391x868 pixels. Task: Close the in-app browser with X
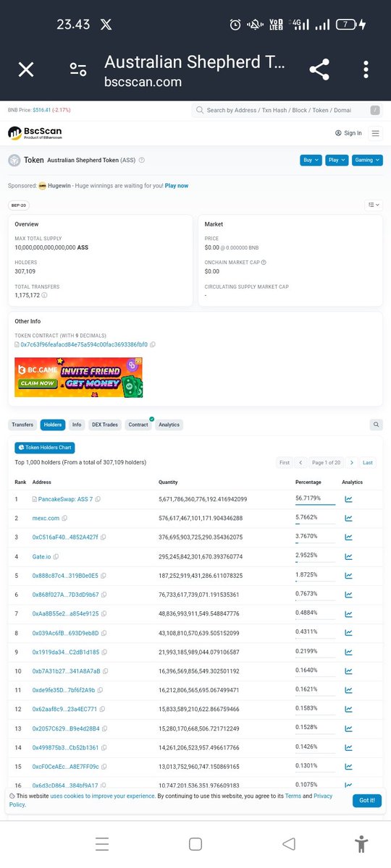pos(26,69)
